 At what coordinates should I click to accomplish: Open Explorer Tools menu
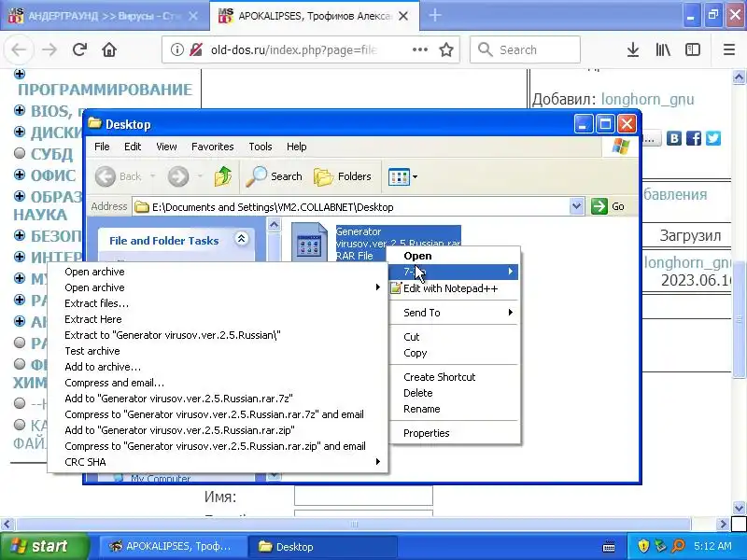click(x=261, y=147)
